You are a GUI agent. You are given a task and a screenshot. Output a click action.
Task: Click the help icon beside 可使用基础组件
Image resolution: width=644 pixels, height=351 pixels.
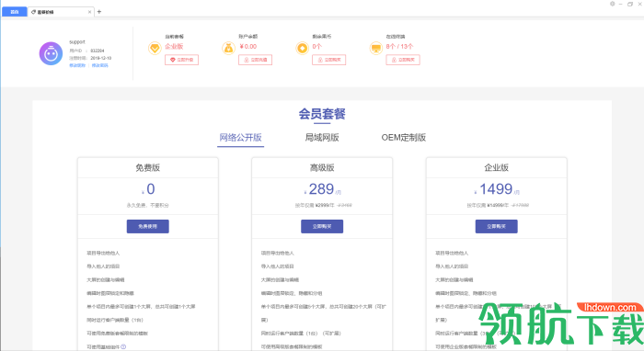(x=123, y=347)
